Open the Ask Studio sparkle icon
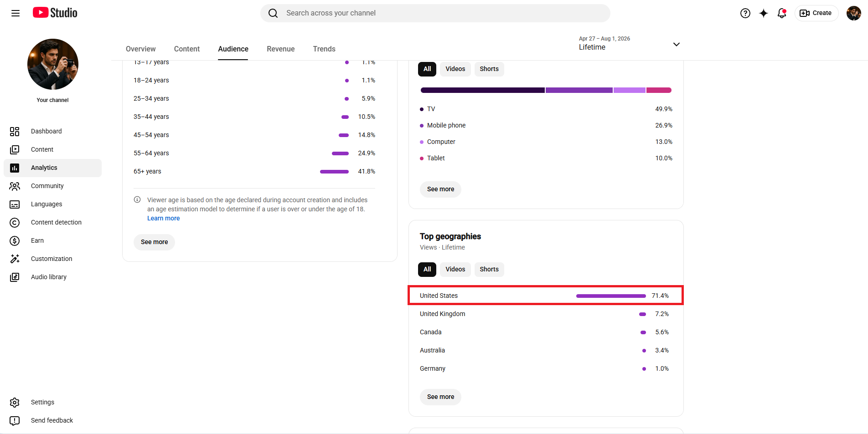Screen dimensions: 868x434 coord(764,13)
